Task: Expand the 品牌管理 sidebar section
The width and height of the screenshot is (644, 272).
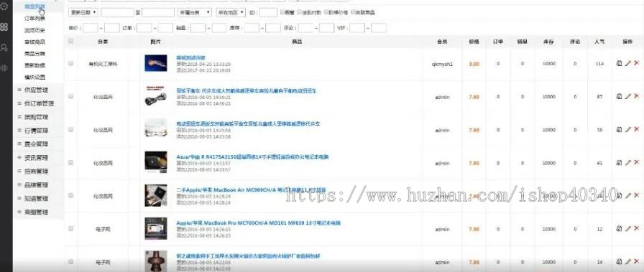Action: [x=36, y=184]
